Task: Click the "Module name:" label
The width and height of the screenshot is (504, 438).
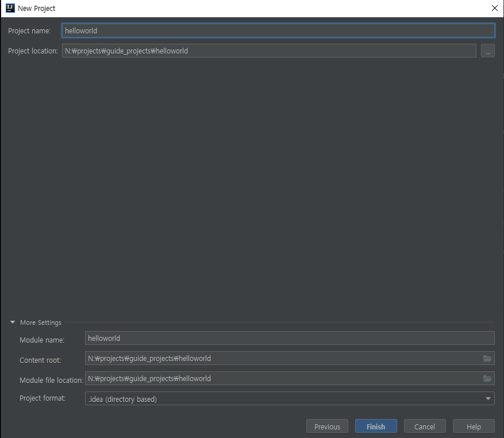Action: pyautogui.click(x=42, y=340)
